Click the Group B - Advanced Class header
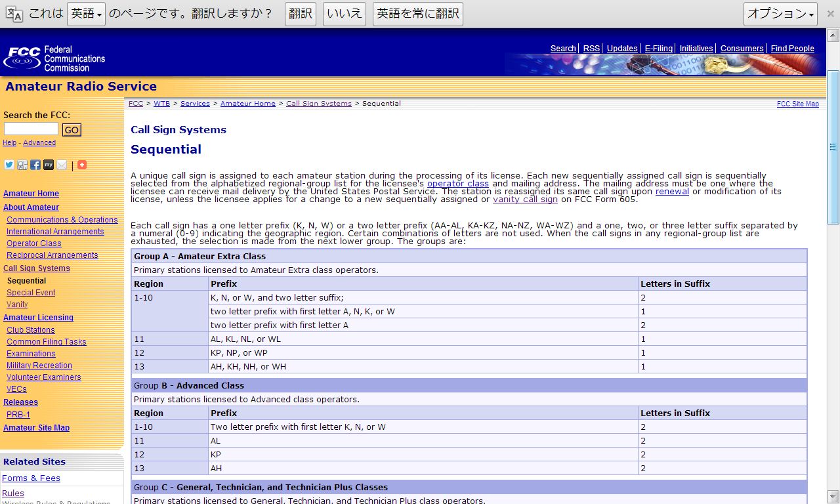Image resolution: width=840 pixels, height=504 pixels. 469,386
